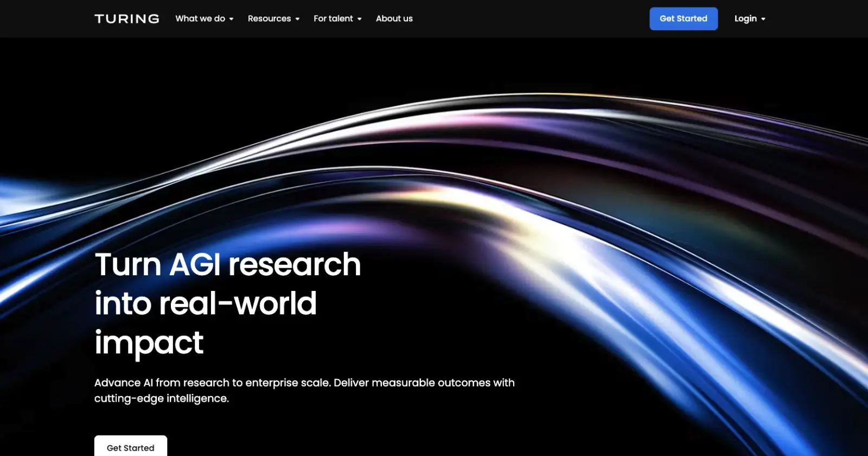The height and width of the screenshot is (456, 868).
Task: Open the What we do menu
Action: pyautogui.click(x=200, y=18)
